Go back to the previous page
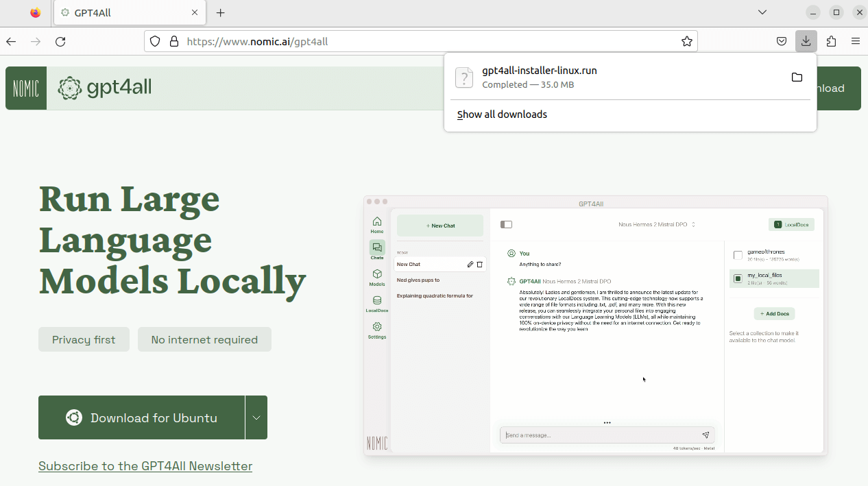The width and height of the screenshot is (868, 486). tap(11, 42)
